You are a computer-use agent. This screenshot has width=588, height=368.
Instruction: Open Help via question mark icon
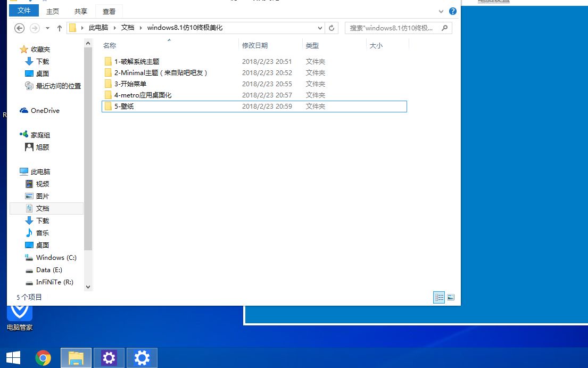click(x=452, y=11)
